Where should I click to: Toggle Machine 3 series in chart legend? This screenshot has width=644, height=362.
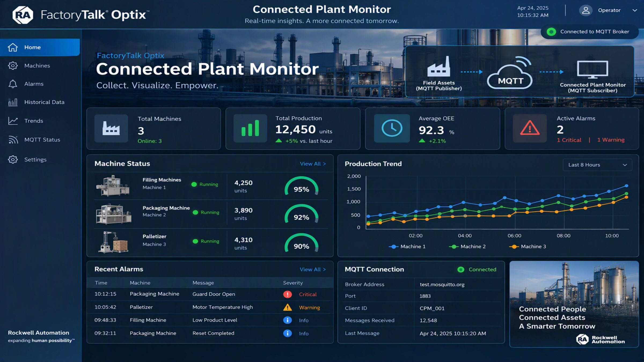click(528, 247)
